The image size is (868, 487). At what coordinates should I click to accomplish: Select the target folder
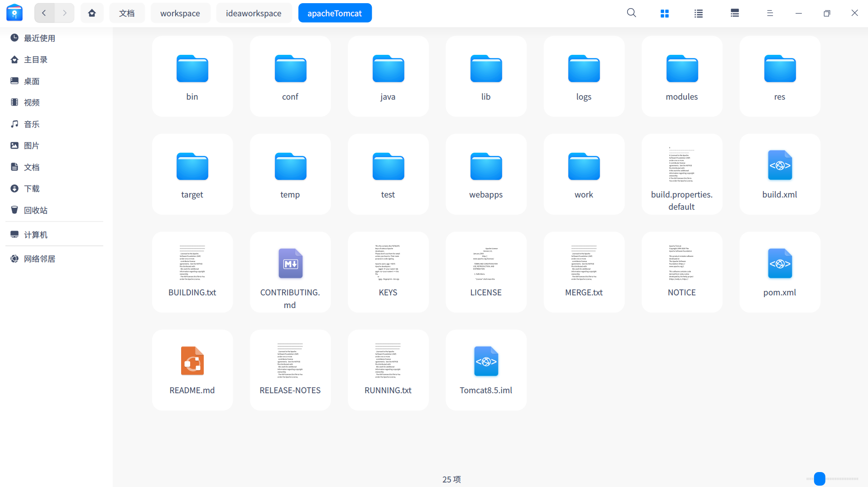click(192, 174)
